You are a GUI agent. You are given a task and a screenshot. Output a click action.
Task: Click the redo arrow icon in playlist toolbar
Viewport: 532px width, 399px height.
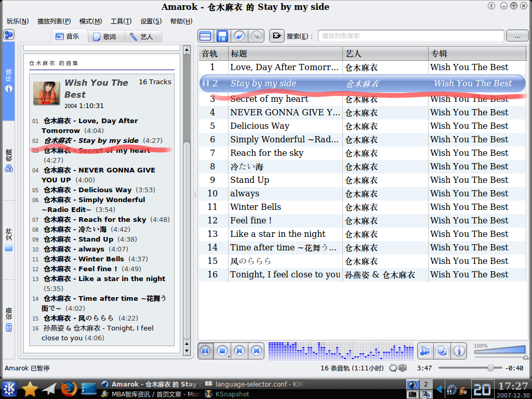coord(257,36)
